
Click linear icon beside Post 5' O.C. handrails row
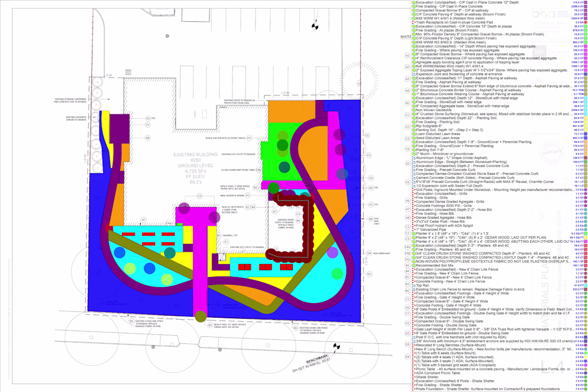coord(414,337)
